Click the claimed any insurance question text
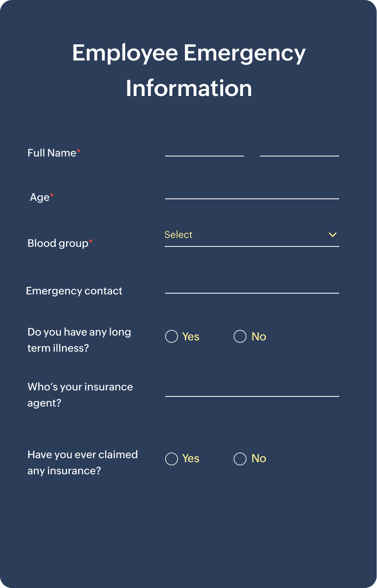This screenshot has height=588, width=377. click(83, 463)
